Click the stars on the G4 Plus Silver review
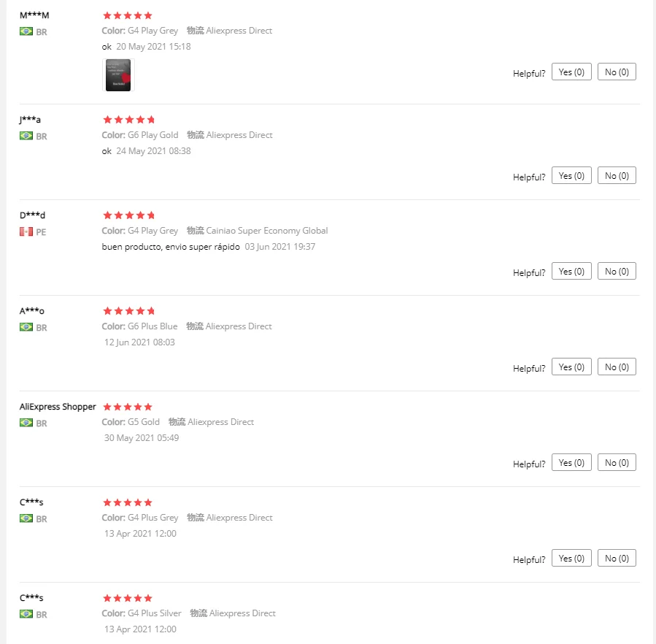The image size is (656, 644). (x=128, y=598)
